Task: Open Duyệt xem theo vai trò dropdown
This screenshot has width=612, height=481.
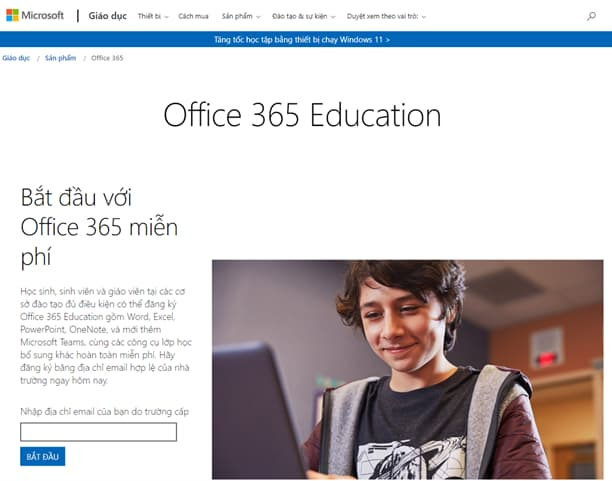Action: point(386,16)
